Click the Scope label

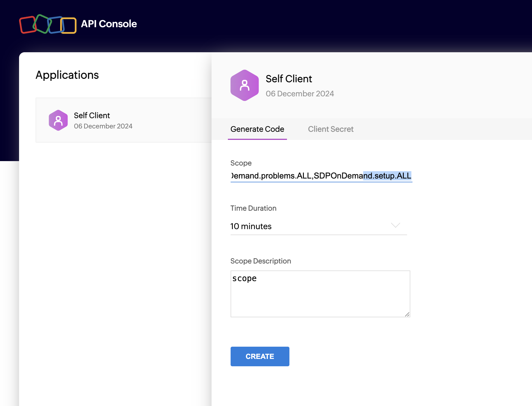[241, 163]
